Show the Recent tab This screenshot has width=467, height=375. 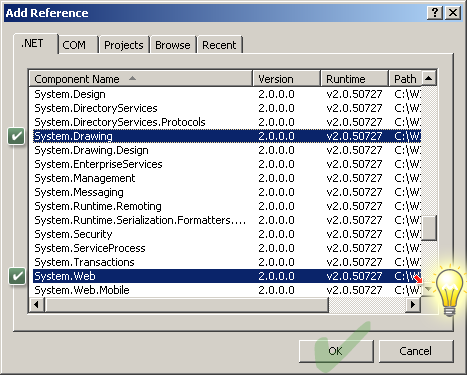pos(219,45)
